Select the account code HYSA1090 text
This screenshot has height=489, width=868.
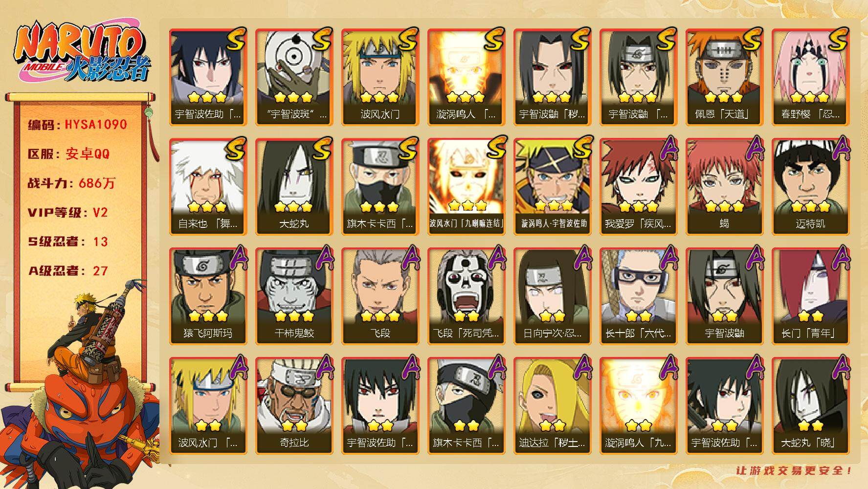click(96, 125)
